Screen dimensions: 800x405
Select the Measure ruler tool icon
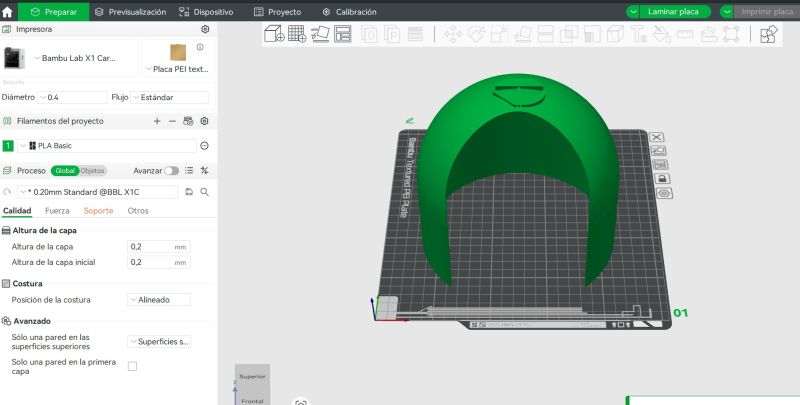click(685, 35)
